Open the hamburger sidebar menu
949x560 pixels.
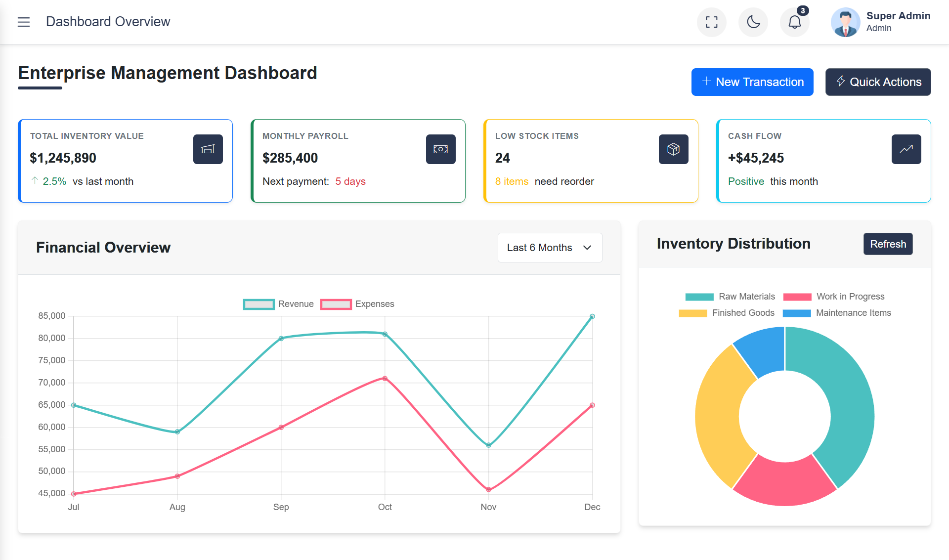[x=24, y=22]
